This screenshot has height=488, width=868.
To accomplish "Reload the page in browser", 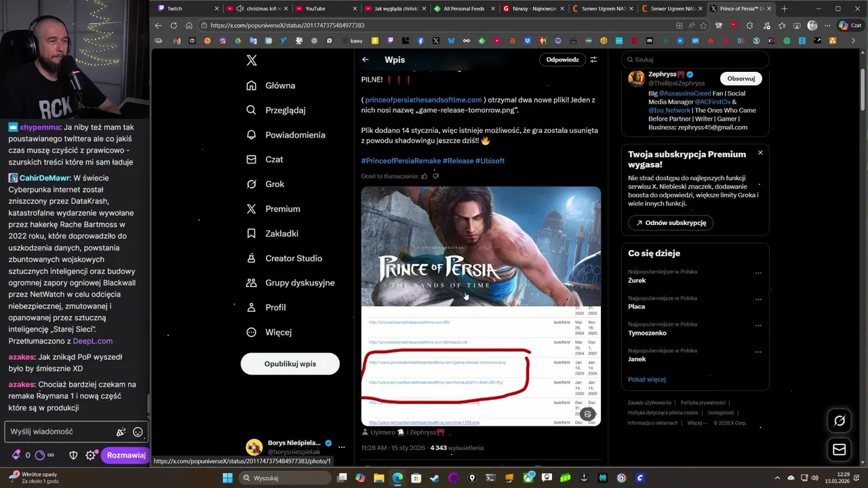I will tap(174, 26).
